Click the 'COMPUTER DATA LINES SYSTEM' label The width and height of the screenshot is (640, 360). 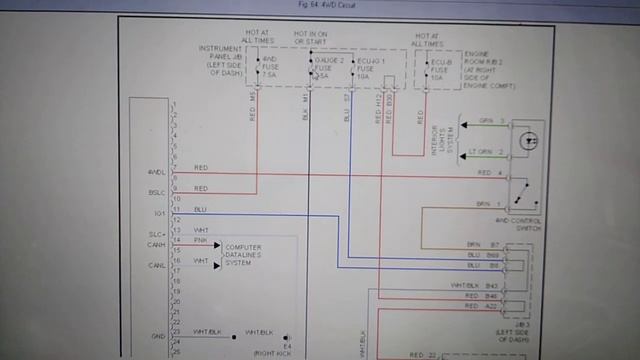pos(243,255)
